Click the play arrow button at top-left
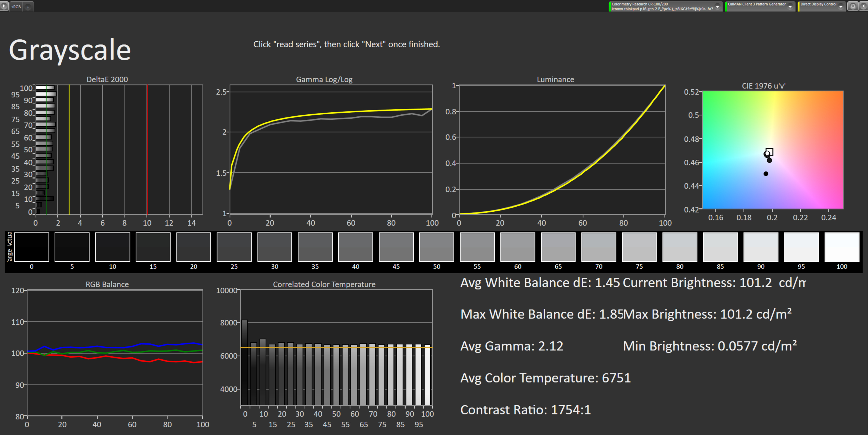This screenshot has height=435, width=868. coord(4,6)
